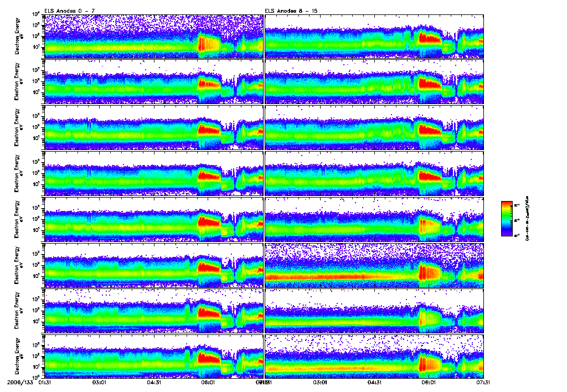Select the sixth spectrogram in the Anodes 0 - 7 column
Screen dimensions: 567x392
(154, 265)
